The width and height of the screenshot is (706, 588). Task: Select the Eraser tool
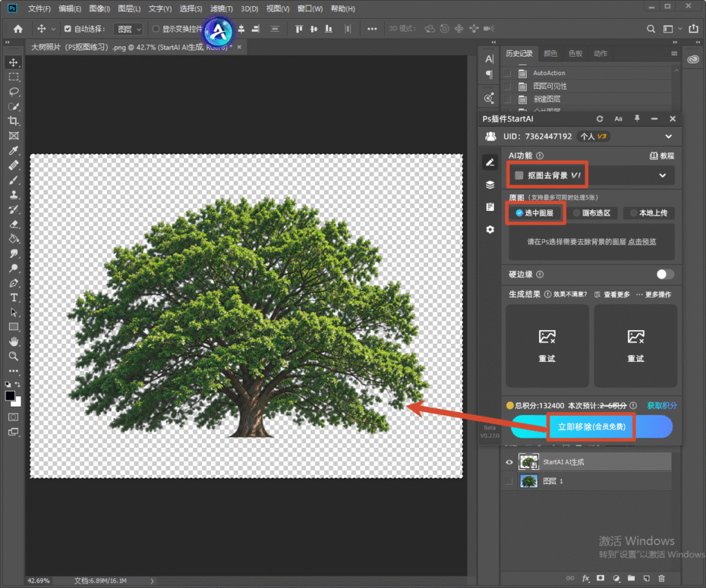[x=14, y=224]
